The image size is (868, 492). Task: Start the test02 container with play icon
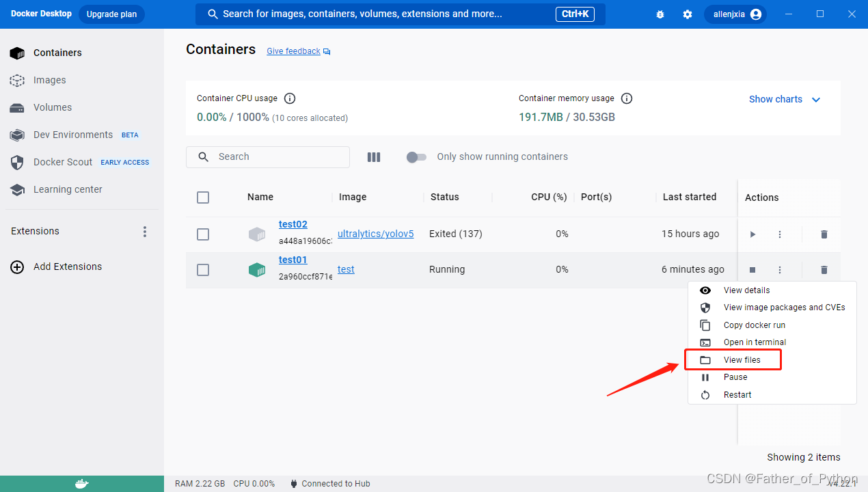[752, 234]
